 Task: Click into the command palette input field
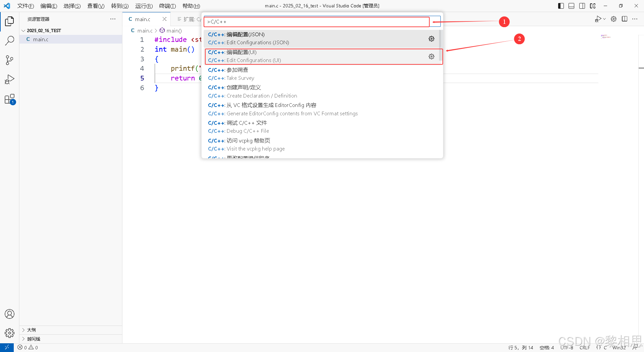pos(317,22)
